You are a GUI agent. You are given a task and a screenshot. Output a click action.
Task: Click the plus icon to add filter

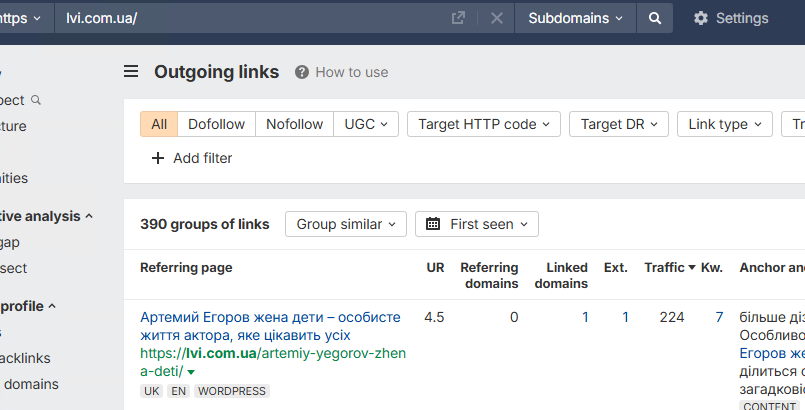coord(158,158)
